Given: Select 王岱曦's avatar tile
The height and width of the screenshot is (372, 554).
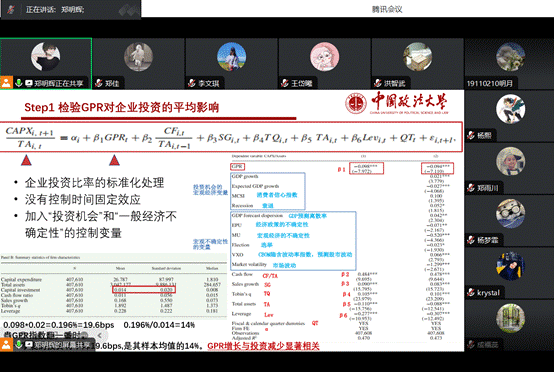Looking at the screenshot, I should [324, 57].
